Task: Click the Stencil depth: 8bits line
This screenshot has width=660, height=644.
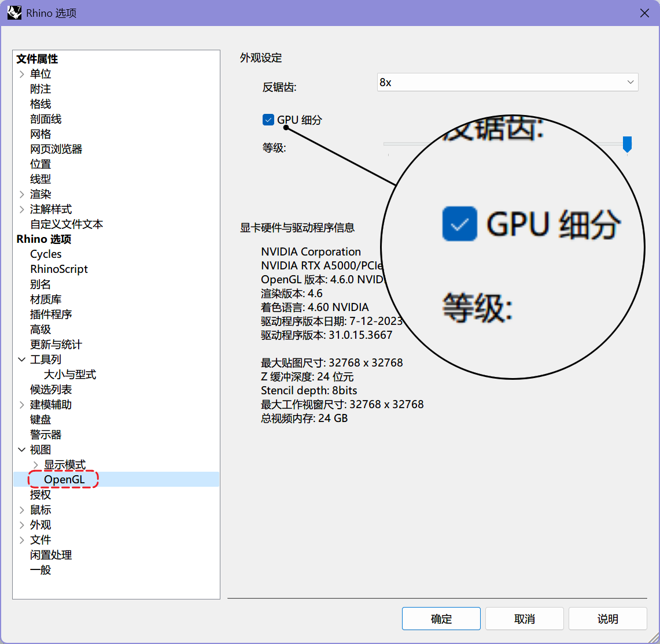Action: [309, 390]
